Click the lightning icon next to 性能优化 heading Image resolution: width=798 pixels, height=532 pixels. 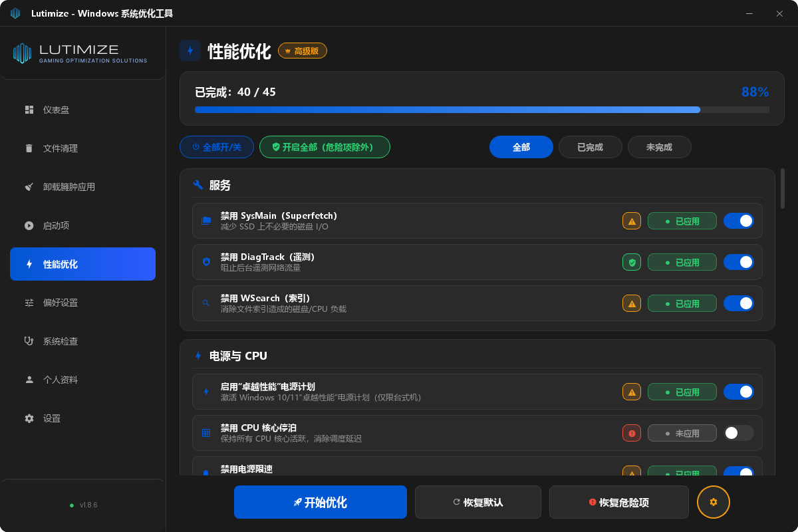coord(190,51)
